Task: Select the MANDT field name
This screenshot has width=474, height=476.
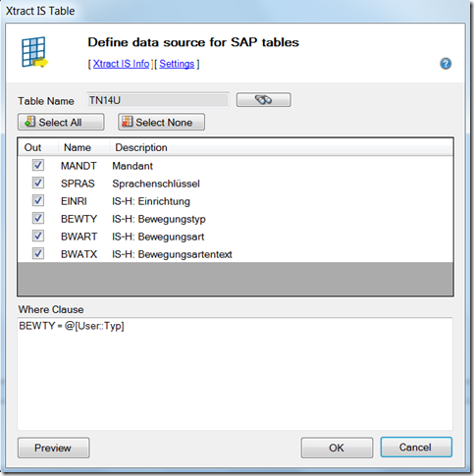Action: pyautogui.click(x=79, y=166)
